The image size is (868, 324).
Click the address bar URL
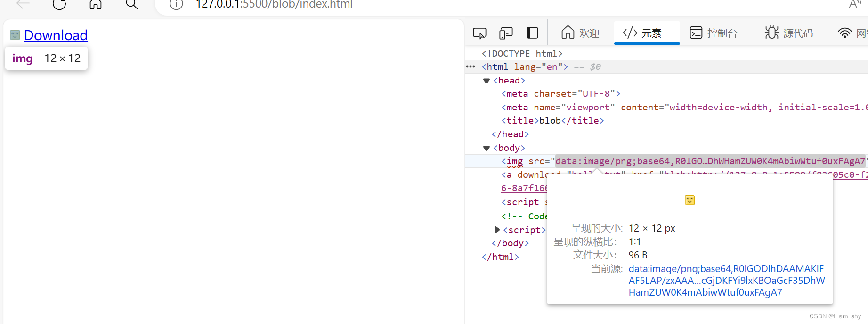pyautogui.click(x=274, y=4)
